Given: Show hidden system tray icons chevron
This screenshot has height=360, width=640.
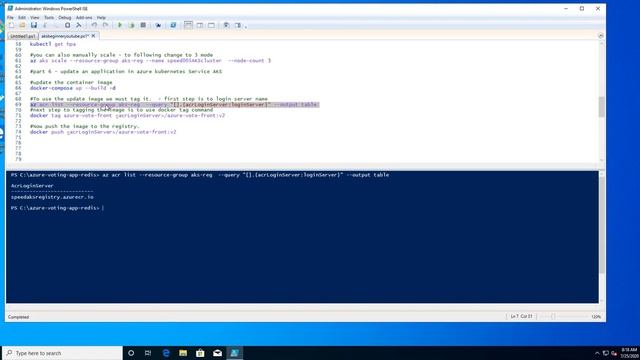Looking at the screenshot, I should pyautogui.click(x=597, y=353).
